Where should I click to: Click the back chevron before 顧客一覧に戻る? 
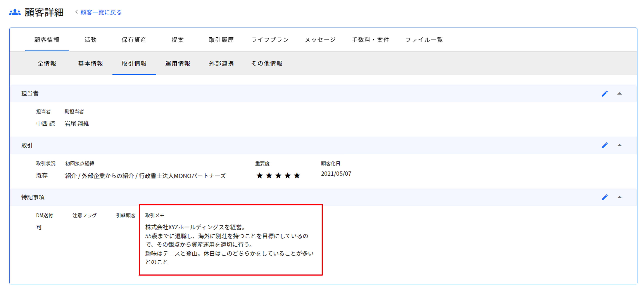point(77,12)
